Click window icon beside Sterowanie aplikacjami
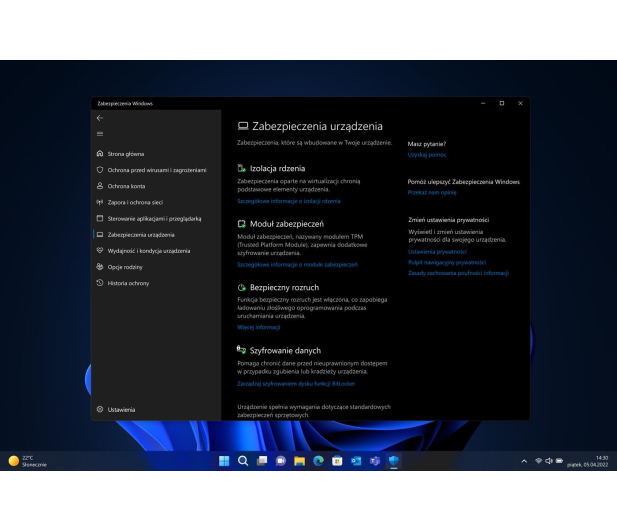Image resolution: width=617 pixels, height=530 pixels. click(x=100, y=218)
